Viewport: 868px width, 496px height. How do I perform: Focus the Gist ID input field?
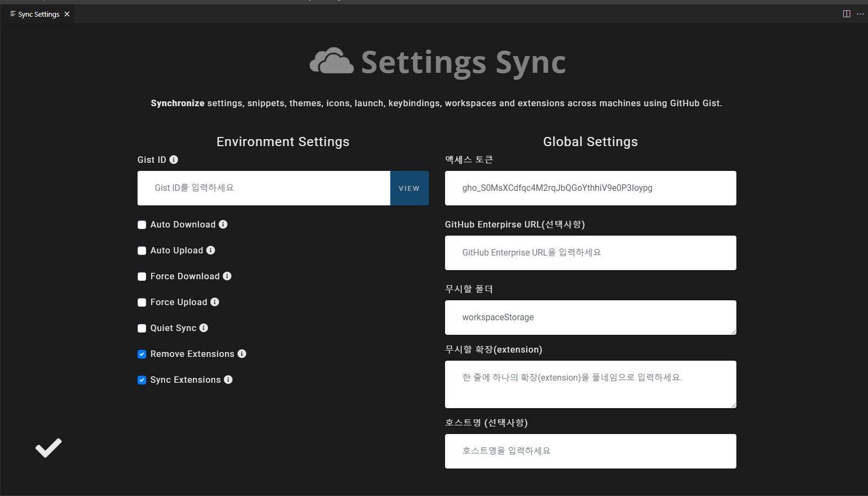point(264,188)
